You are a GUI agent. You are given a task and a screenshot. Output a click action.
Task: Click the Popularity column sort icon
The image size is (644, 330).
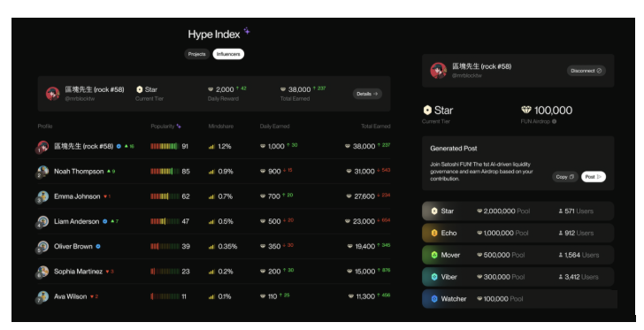point(179,127)
